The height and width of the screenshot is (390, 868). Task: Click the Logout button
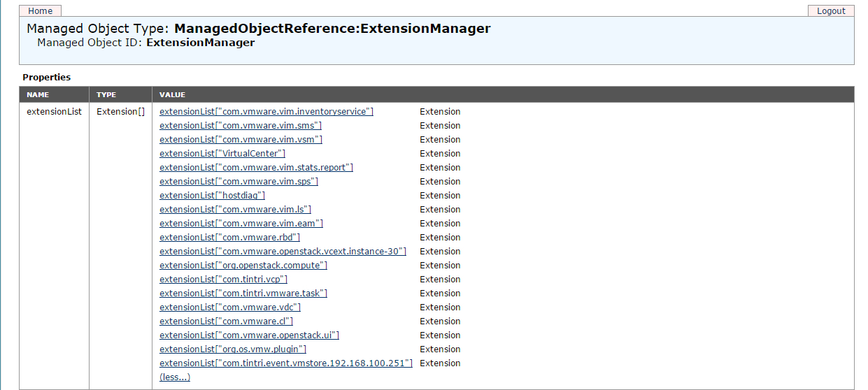(831, 11)
